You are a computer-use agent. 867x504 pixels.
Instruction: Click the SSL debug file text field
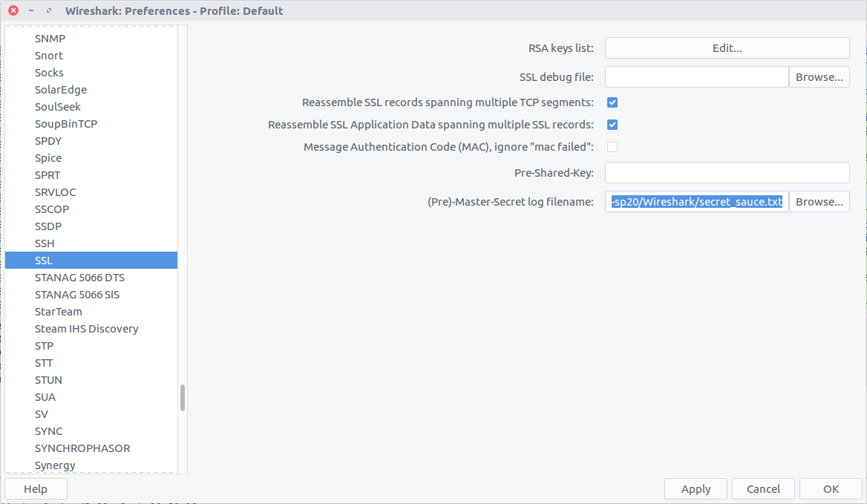click(x=696, y=77)
